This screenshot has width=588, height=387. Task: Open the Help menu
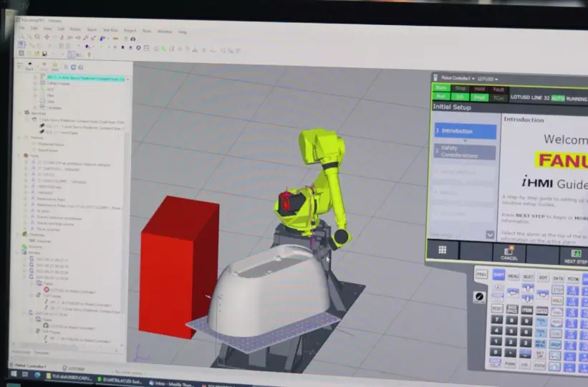[x=182, y=32]
